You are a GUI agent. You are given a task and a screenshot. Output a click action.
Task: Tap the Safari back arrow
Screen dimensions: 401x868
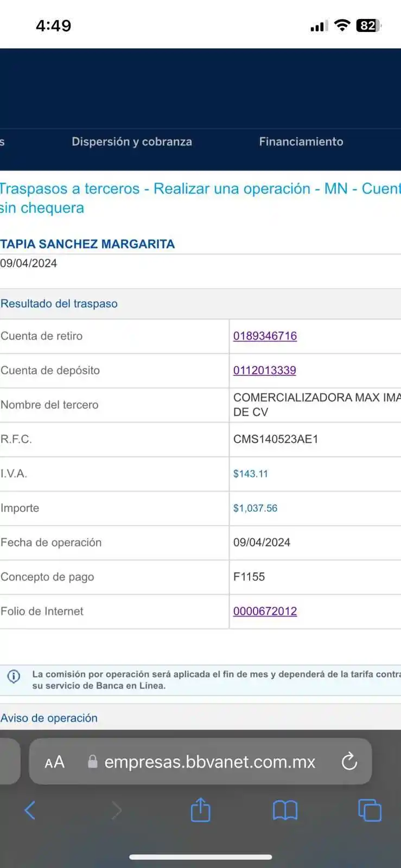coord(30,810)
